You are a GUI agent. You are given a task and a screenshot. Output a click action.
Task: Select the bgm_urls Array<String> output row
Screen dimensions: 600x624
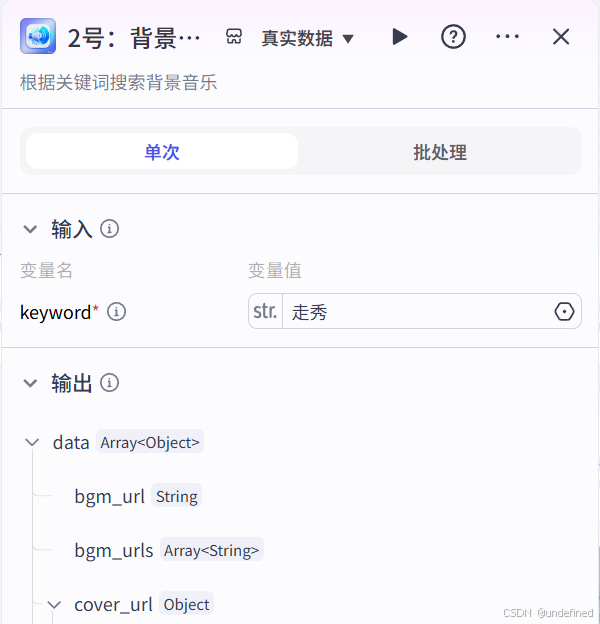[x=169, y=550]
